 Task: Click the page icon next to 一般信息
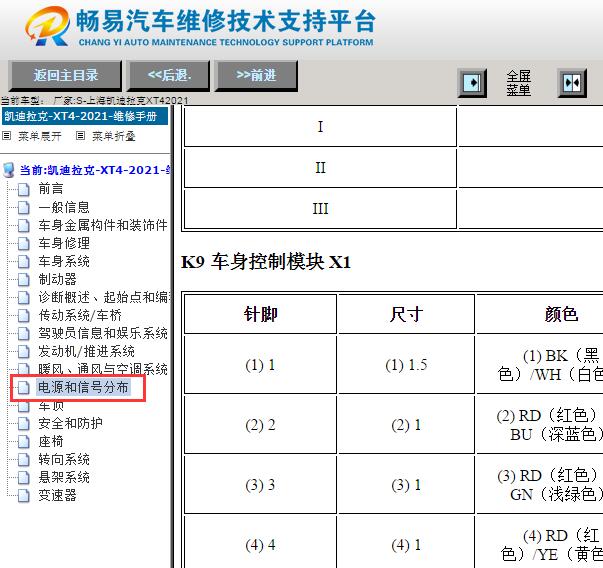point(24,207)
